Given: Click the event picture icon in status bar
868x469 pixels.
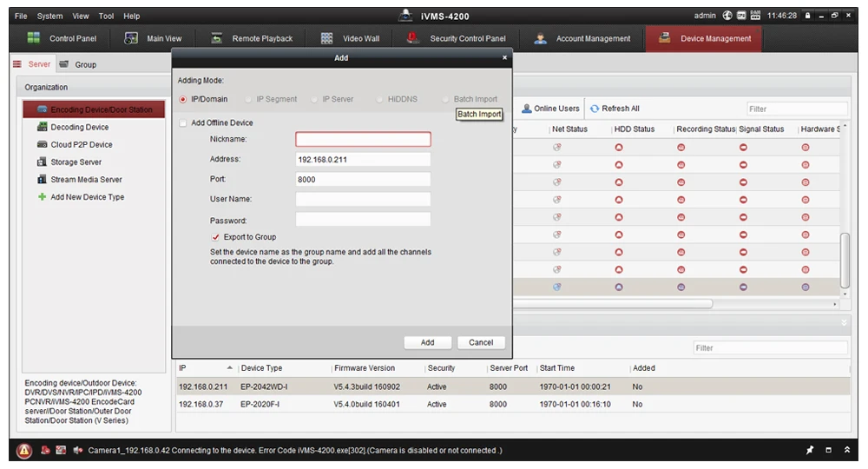Looking at the screenshot, I should pyautogui.click(x=61, y=450).
